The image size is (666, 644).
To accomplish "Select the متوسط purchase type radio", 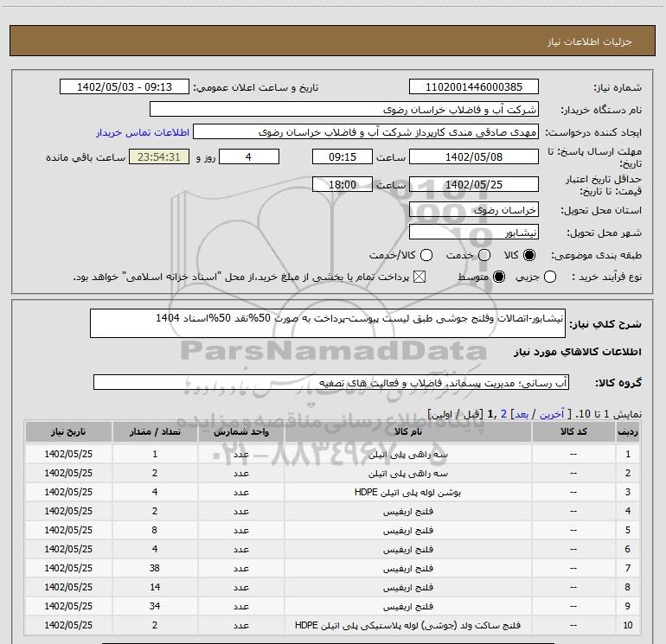I will (499, 277).
